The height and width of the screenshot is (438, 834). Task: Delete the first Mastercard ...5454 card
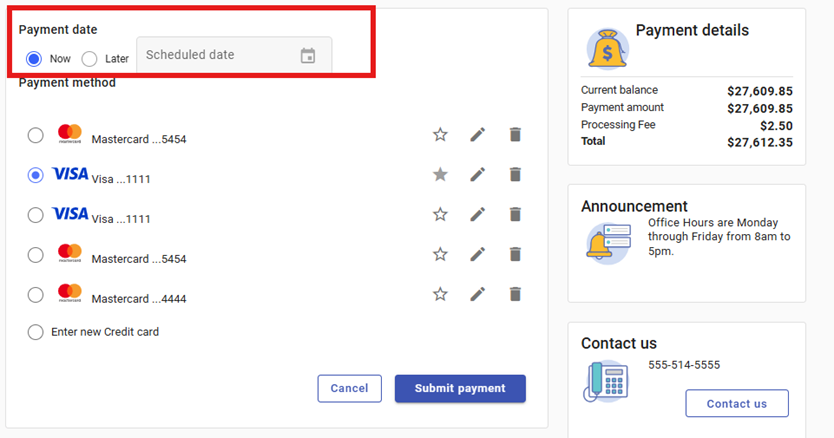coord(515,135)
